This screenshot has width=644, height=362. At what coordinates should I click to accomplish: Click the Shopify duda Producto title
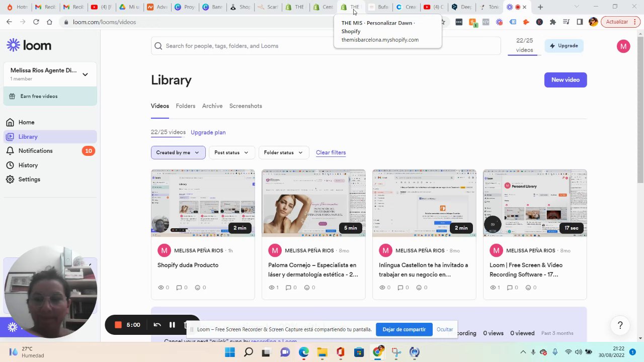tap(188, 265)
